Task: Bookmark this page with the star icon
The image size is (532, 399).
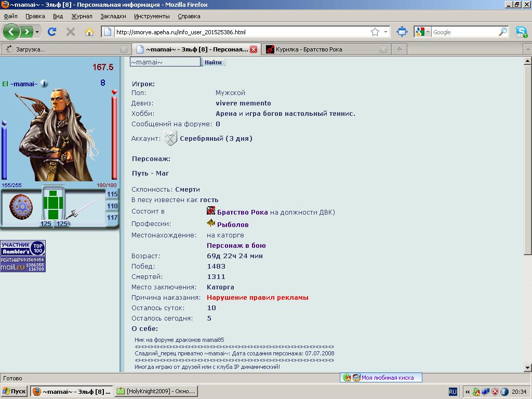Action: [375, 32]
